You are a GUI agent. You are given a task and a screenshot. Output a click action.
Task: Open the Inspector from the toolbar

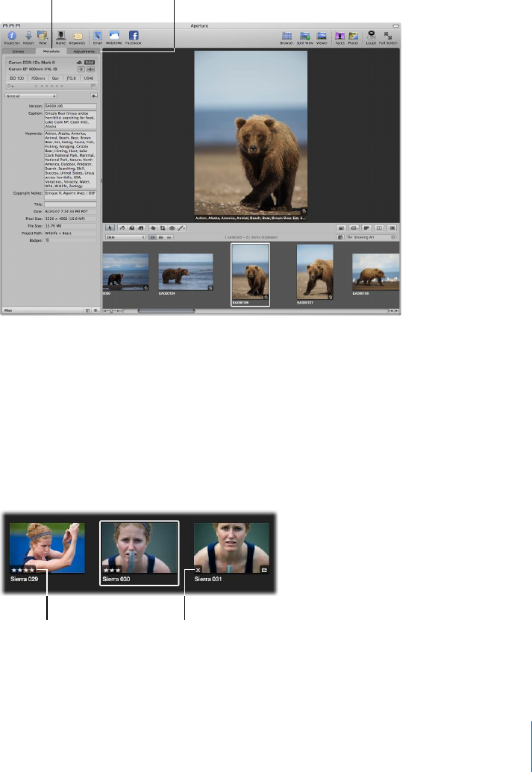[12, 36]
